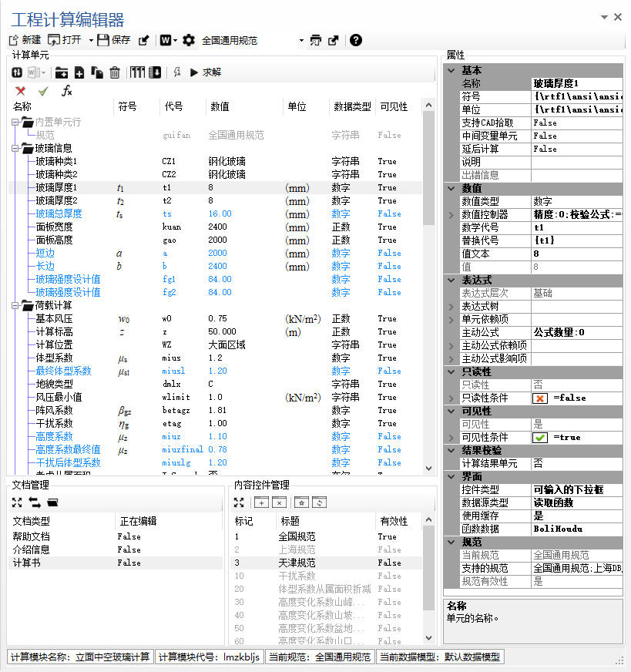Click the 值文本 value field showing 8
Screen dimensions: 631x672
[x=576, y=254]
